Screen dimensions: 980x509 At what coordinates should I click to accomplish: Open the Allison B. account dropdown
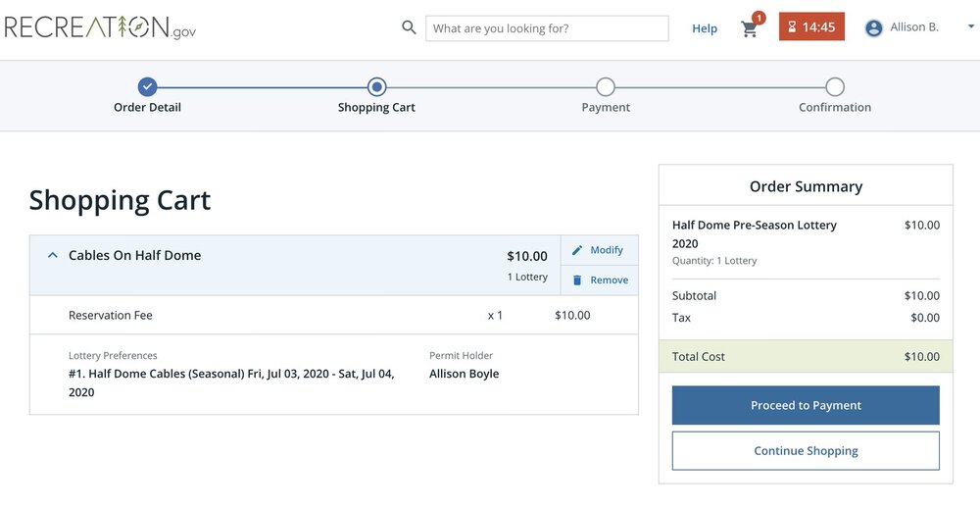click(968, 27)
